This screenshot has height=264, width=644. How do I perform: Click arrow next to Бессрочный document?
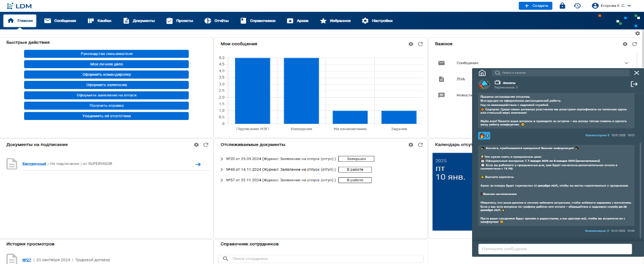(198, 164)
